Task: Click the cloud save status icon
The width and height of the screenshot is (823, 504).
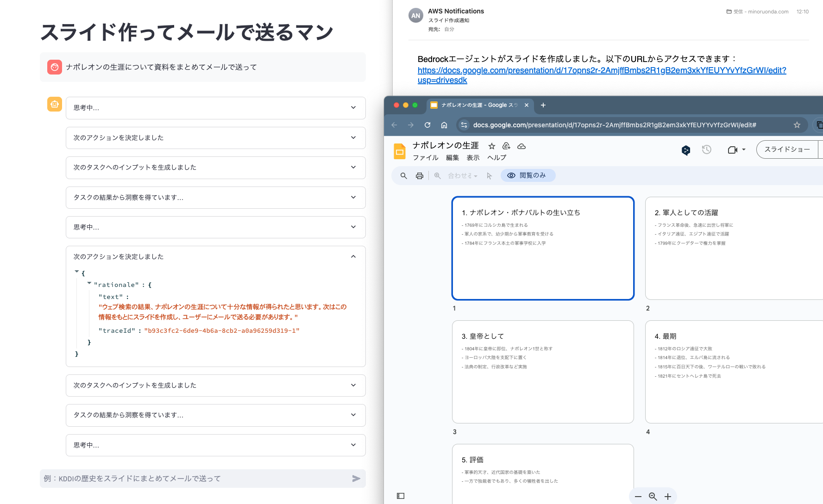Action: pos(521,146)
